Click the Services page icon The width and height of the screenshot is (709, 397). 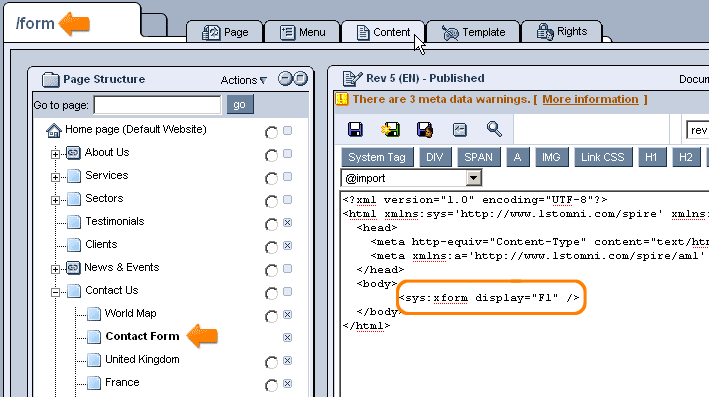point(74,175)
